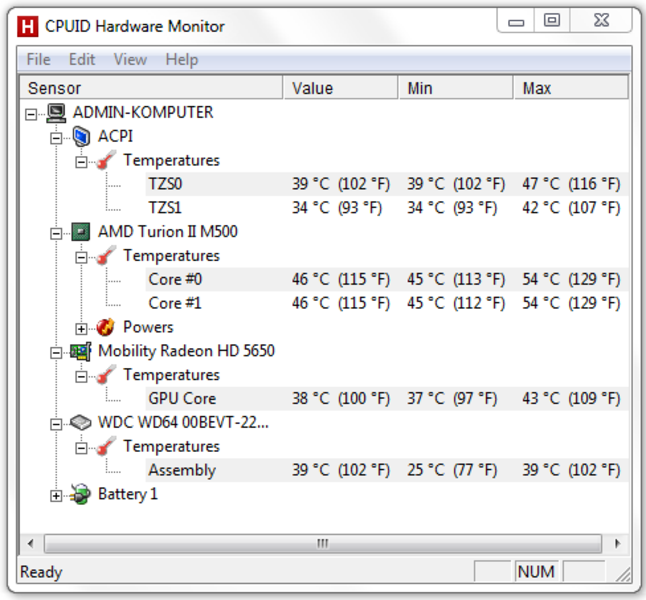646x600 pixels.
Task: Click the ACPI device icon
Action: [81, 136]
